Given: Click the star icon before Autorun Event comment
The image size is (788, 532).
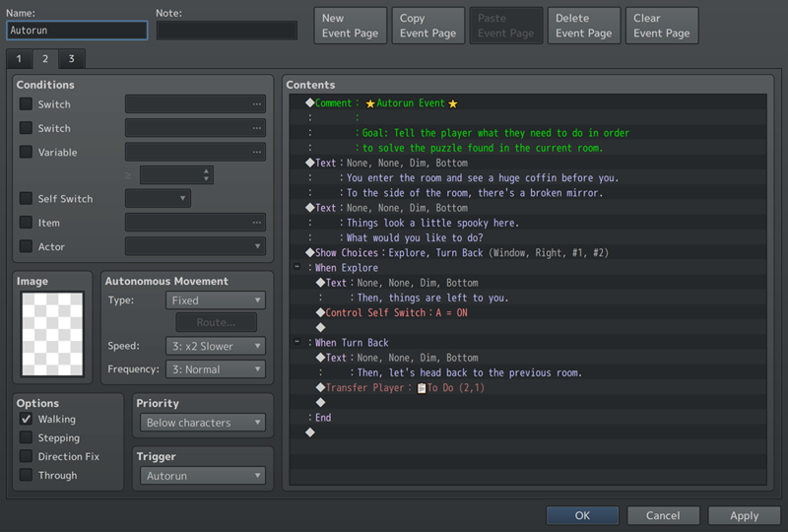Looking at the screenshot, I should pos(370,103).
